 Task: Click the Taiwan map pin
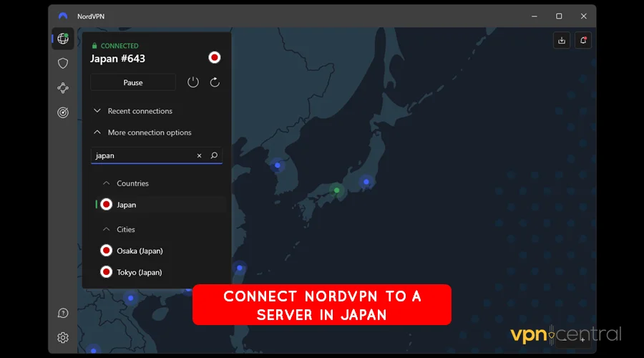240,268
